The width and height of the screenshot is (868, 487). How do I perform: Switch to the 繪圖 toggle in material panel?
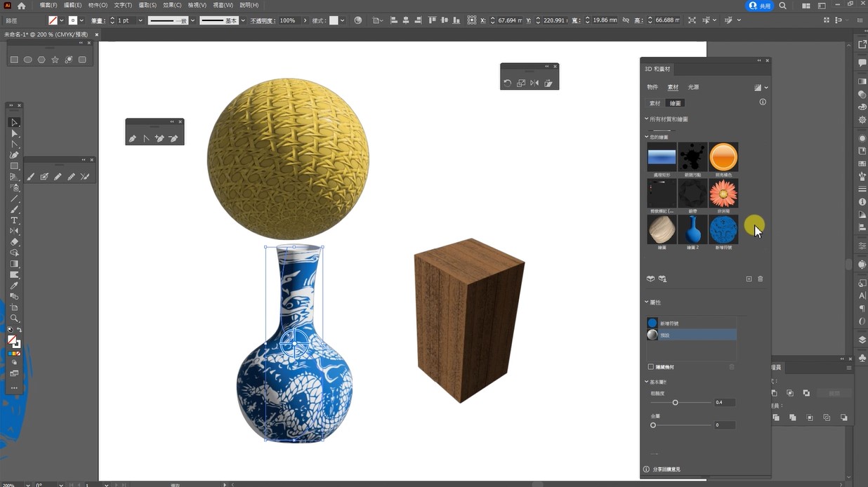click(675, 103)
